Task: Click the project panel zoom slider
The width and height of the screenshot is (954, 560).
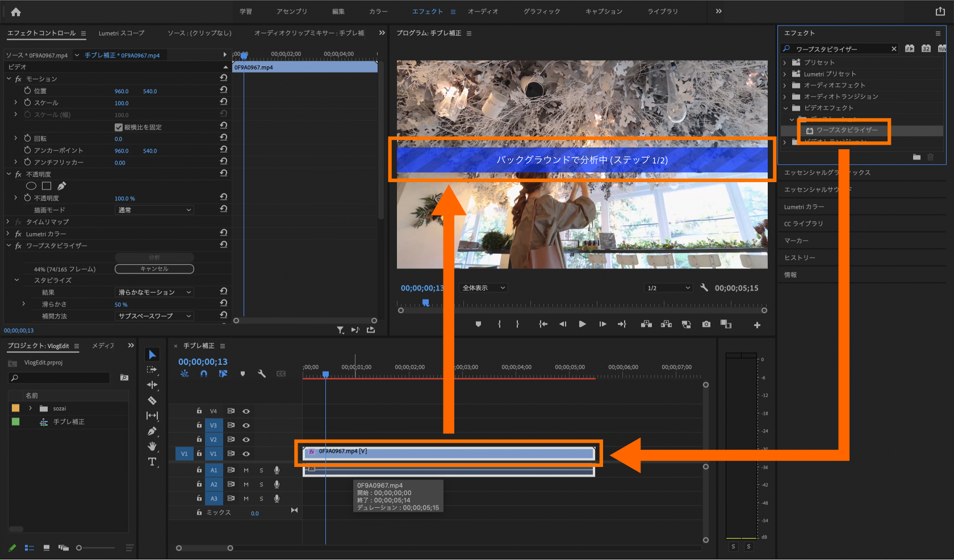Action: 79,548
